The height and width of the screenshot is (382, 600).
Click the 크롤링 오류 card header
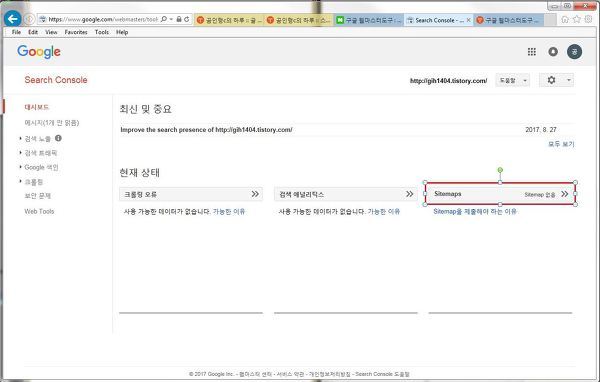[x=191, y=194]
